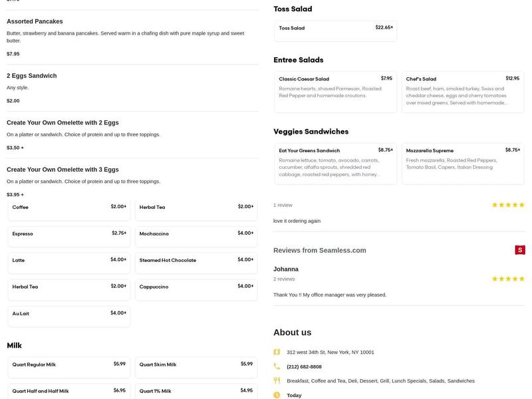The height and width of the screenshot is (399, 532).
Task: Add Mochaccino to the order
Action: [x=196, y=234]
